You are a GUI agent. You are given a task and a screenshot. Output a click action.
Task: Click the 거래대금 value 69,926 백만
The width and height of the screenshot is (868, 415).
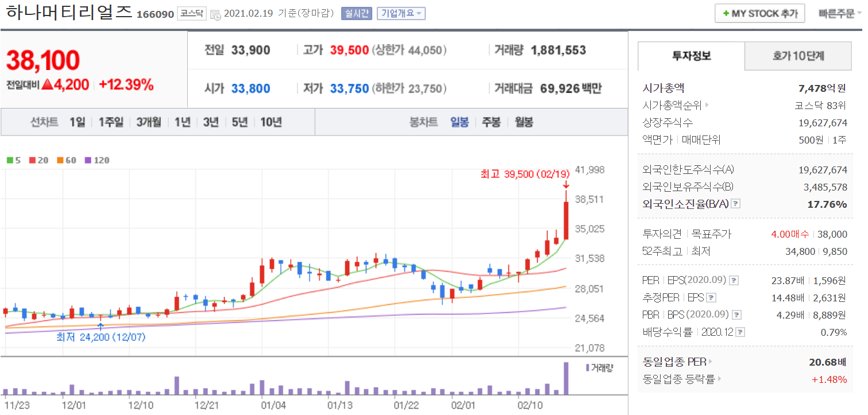[571, 89]
